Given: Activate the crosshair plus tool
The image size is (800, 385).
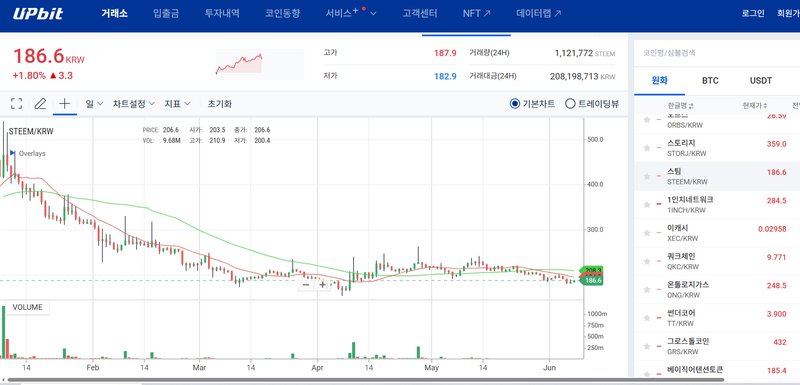Looking at the screenshot, I should (64, 104).
